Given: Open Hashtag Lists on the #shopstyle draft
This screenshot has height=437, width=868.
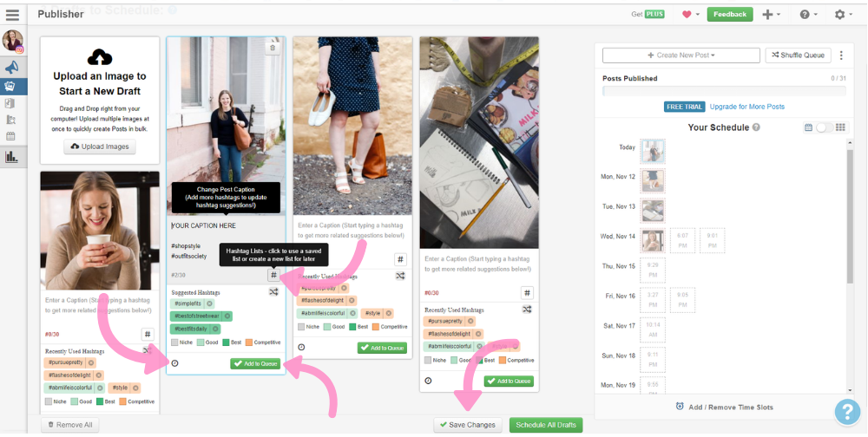Looking at the screenshot, I should pyautogui.click(x=273, y=275).
